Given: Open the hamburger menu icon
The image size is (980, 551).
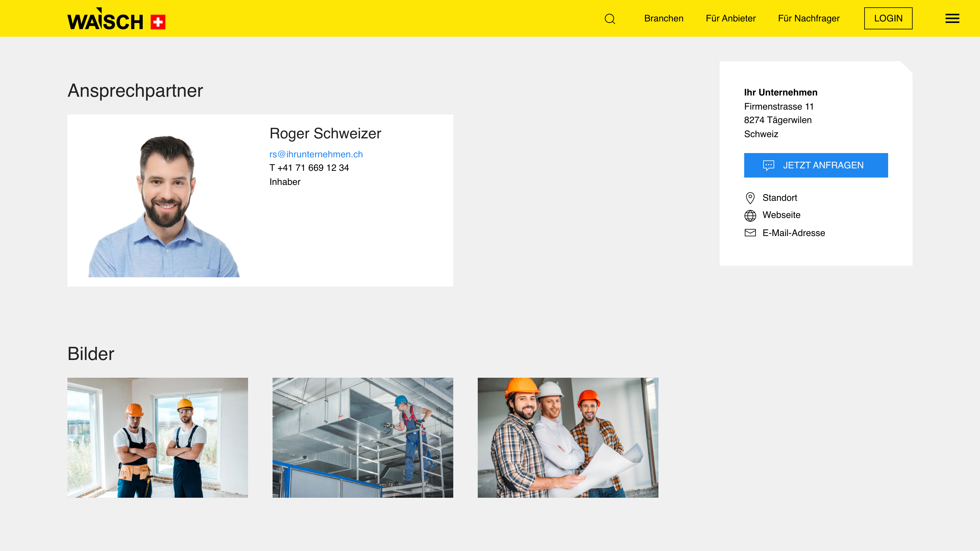Looking at the screenshot, I should (x=952, y=18).
